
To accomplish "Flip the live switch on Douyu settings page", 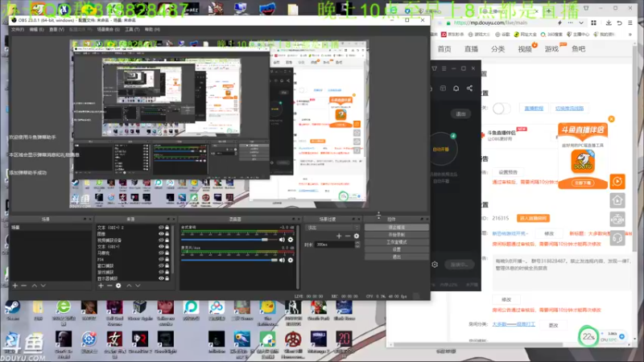I will pyautogui.click(x=502, y=109).
